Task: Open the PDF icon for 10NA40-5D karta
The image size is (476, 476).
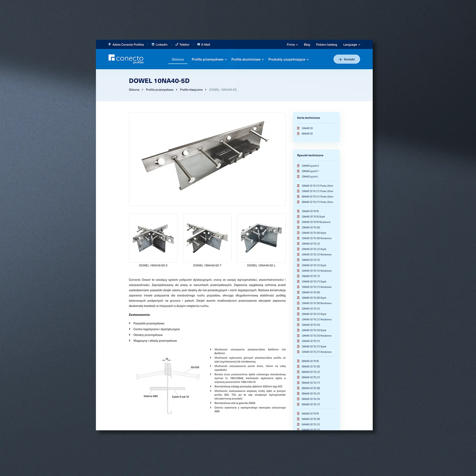Action: pyautogui.click(x=298, y=128)
